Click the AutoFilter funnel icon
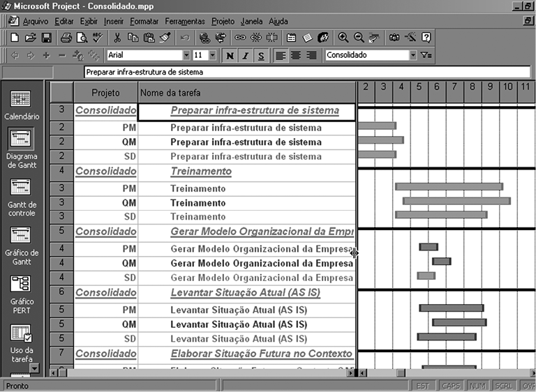The width and height of the screenshot is (536, 392). pos(426,55)
